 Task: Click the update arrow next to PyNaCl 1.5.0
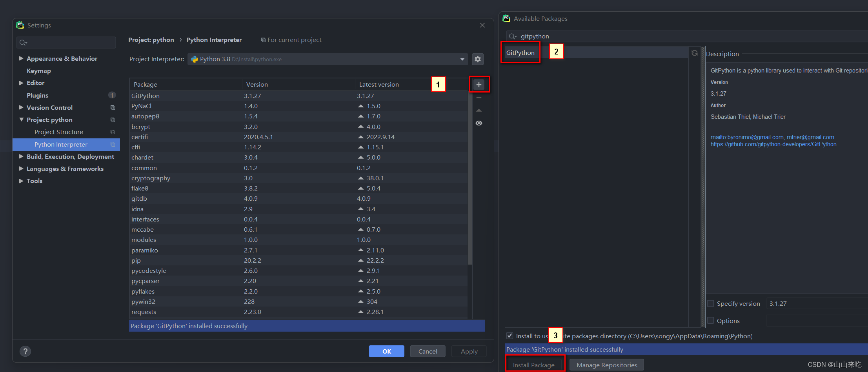coord(361,106)
